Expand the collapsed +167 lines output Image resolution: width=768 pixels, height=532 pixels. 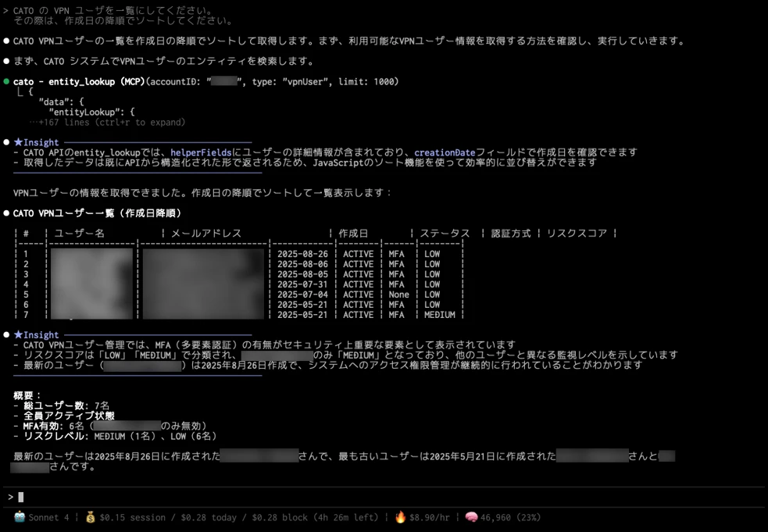tap(108, 122)
